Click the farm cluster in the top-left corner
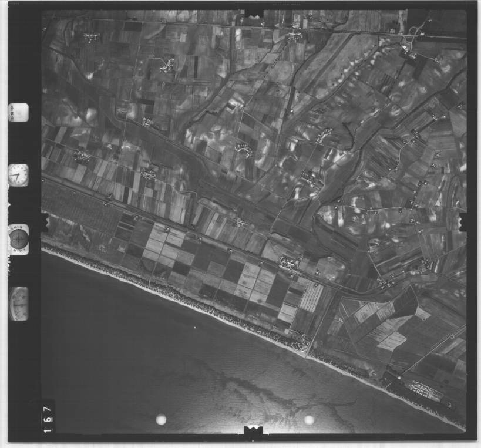The image size is (481, 448). 91,38
